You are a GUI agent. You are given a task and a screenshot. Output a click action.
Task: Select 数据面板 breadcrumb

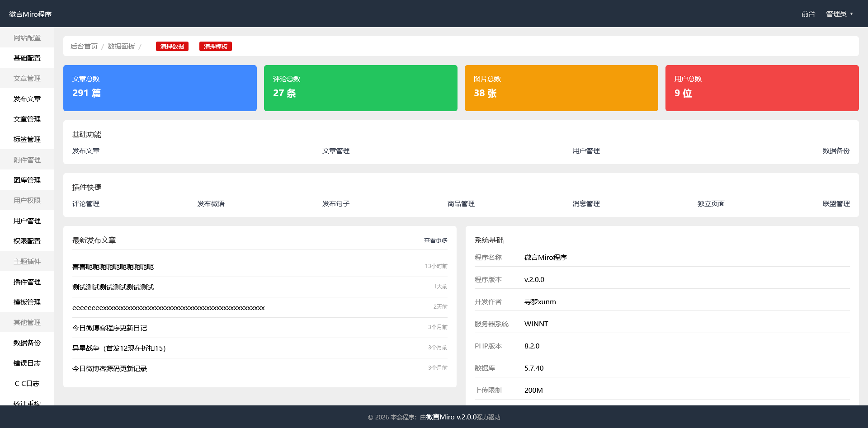click(121, 46)
